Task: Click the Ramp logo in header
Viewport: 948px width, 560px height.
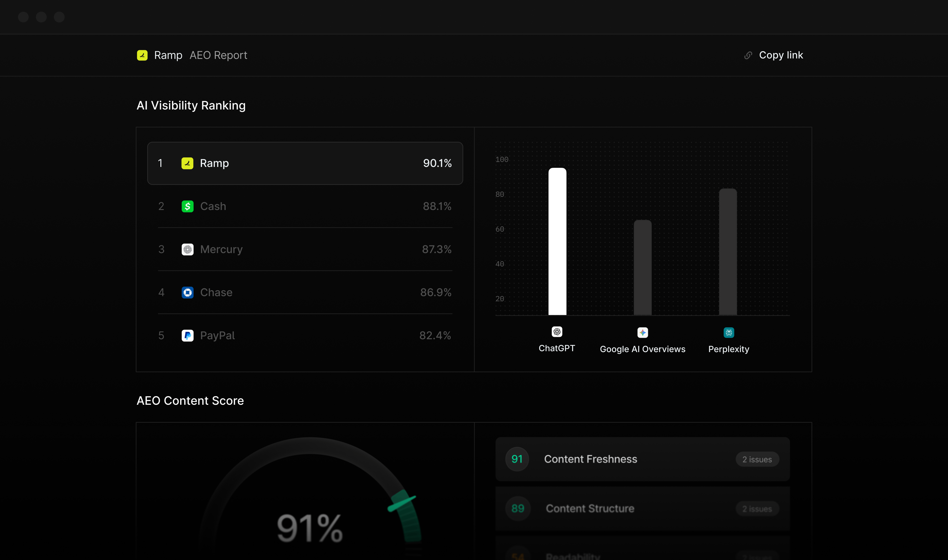Action: tap(142, 55)
